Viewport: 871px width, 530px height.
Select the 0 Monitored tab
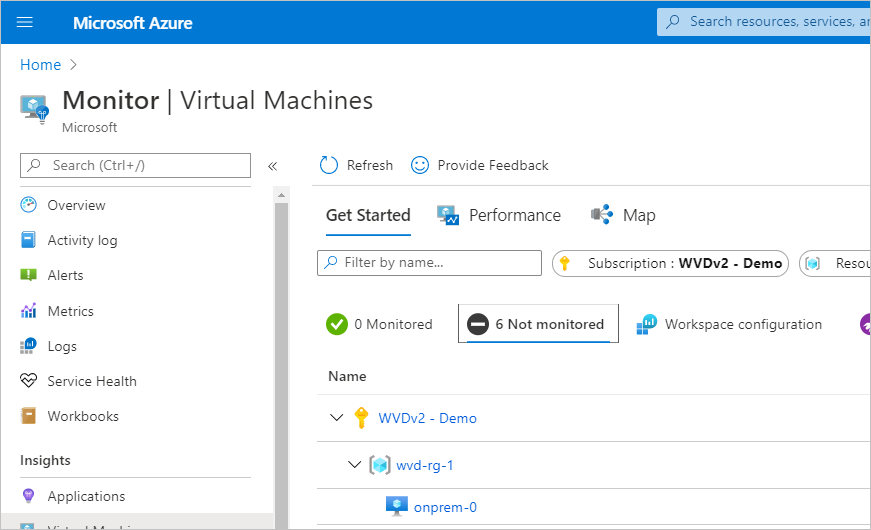[x=379, y=324]
